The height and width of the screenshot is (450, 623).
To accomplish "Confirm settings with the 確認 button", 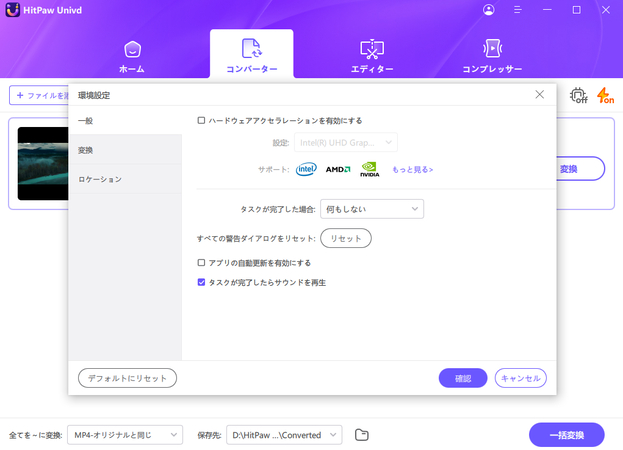I will coord(463,378).
